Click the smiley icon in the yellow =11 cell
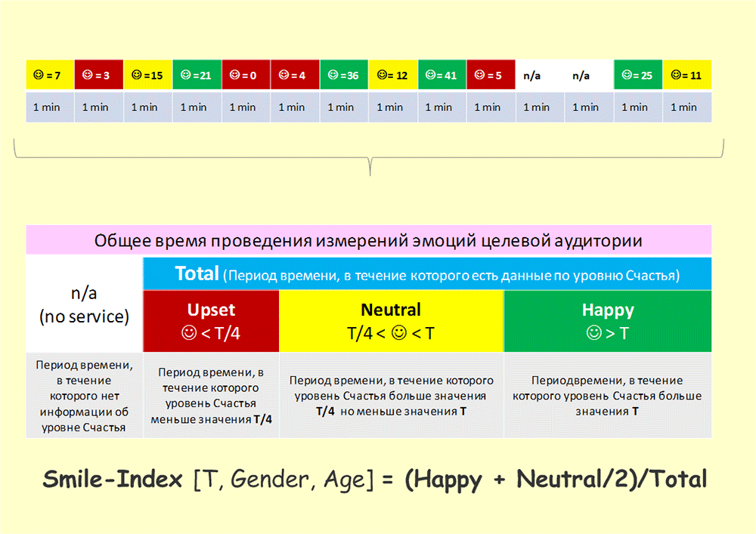This screenshot has width=756, height=534. click(x=676, y=76)
